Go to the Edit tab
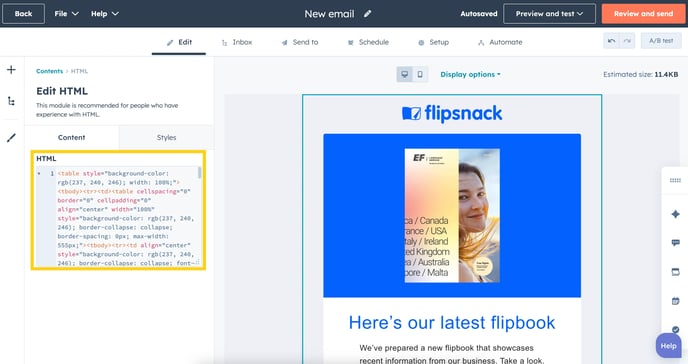The image size is (688, 364). [x=179, y=42]
